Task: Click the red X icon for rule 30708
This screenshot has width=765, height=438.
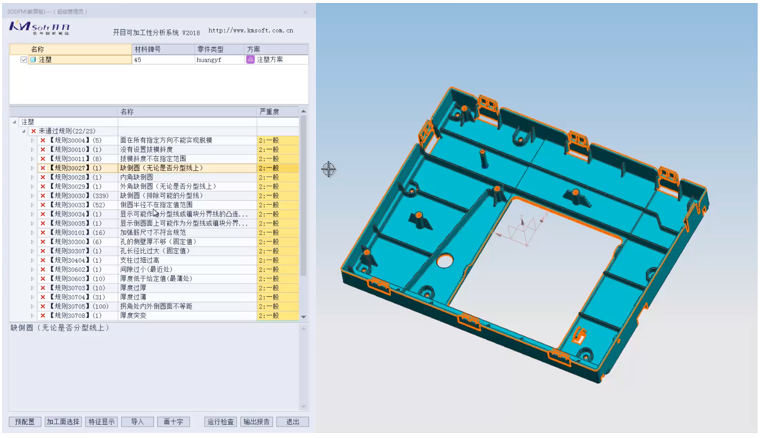Action: coord(43,315)
